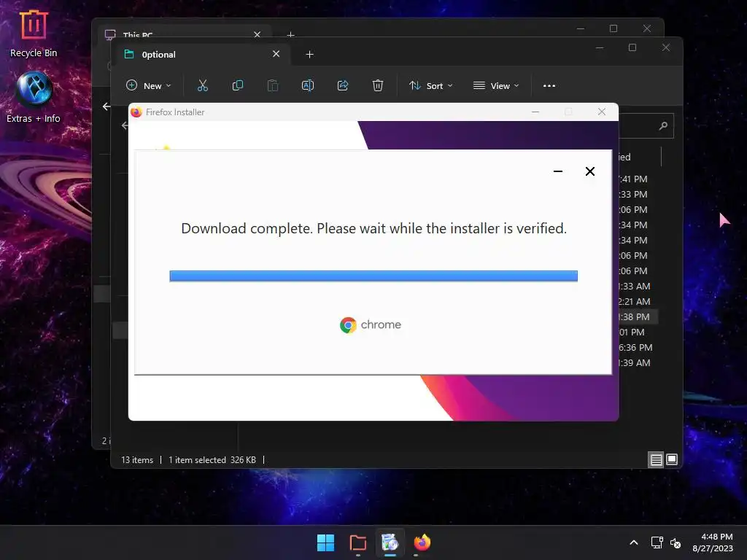Click the 'Download complete' message text
The width and height of the screenshot is (747, 560).
tap(374, 228)
